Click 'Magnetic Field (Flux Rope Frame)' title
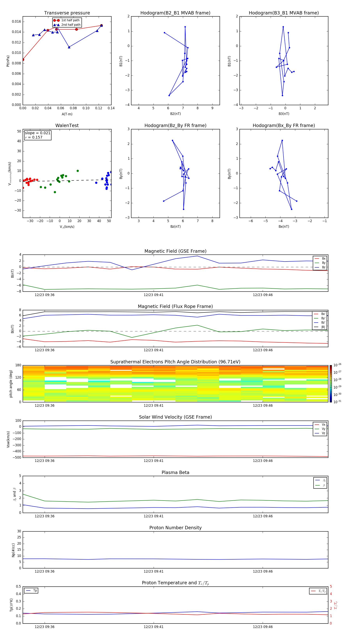This screenshot has width=351, height=644. click(175, 307)
